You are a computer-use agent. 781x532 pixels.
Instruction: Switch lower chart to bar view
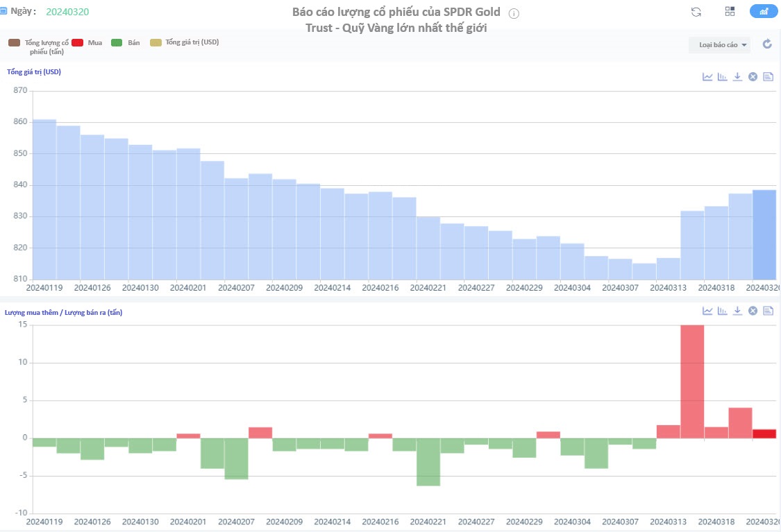coord(722,311)
